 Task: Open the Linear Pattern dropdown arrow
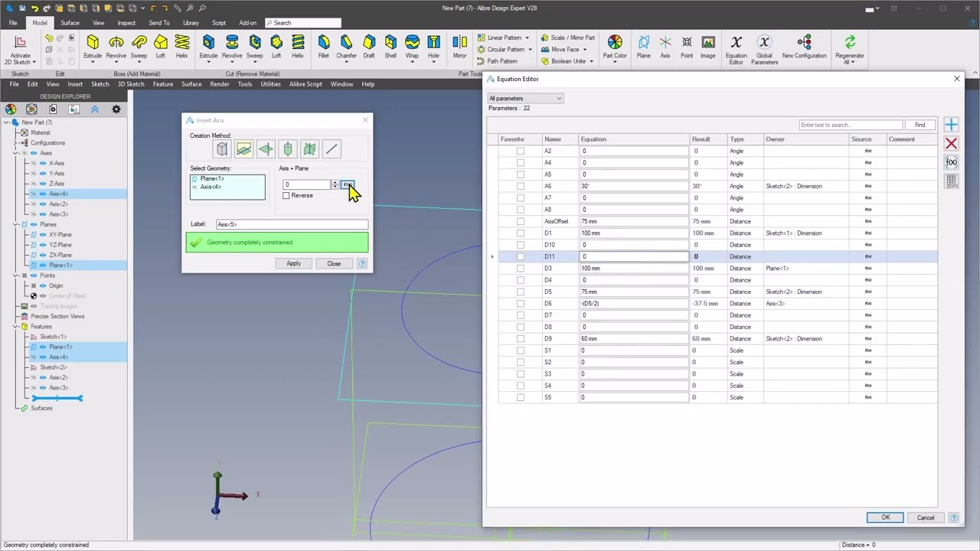click(x=527, y=37)
